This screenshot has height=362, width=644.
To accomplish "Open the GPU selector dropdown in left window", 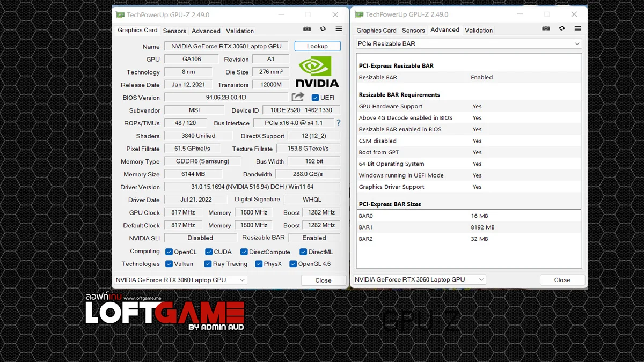I will click(180, 280).
